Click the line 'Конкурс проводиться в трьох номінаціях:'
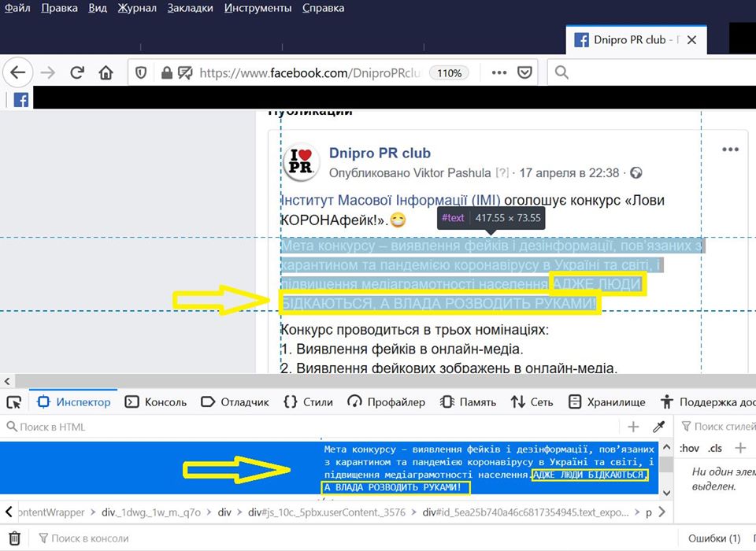 tap(415, 331)
